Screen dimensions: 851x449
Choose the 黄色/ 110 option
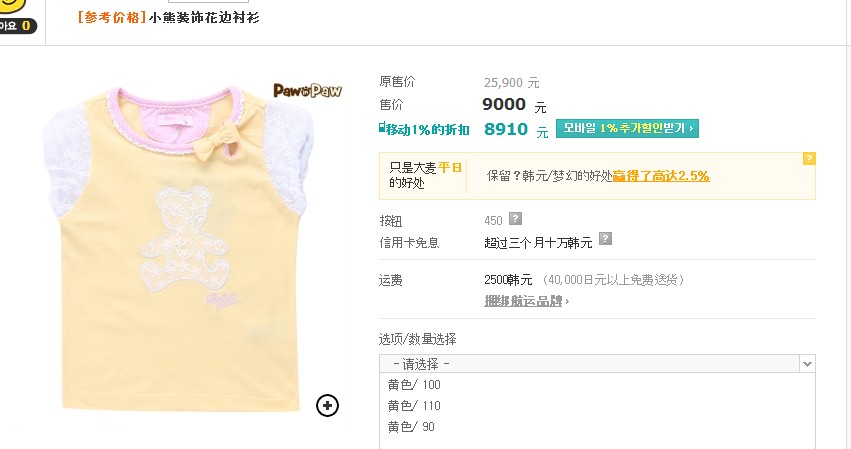click(414, 406)
